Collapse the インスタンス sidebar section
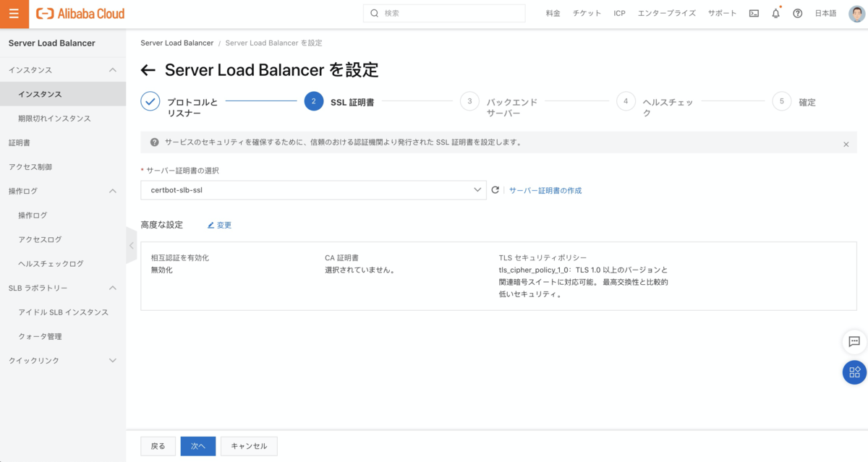Screen dimensions: 868x462 [x=112, y=70]
